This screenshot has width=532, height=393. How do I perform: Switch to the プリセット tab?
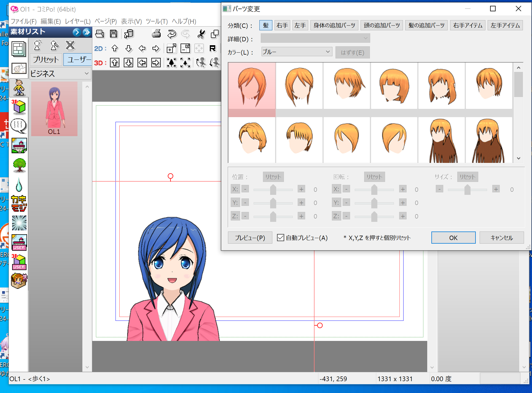pyautogui.click(x=46, y=60)
